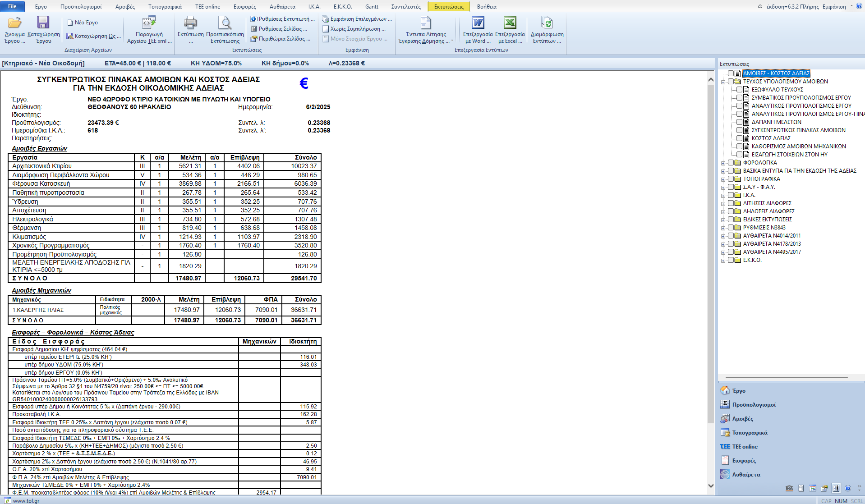Screen dimensions: 865x504
Task: Click the Άνοιγμα Έργου folder icon
Action: coord(14,23)
